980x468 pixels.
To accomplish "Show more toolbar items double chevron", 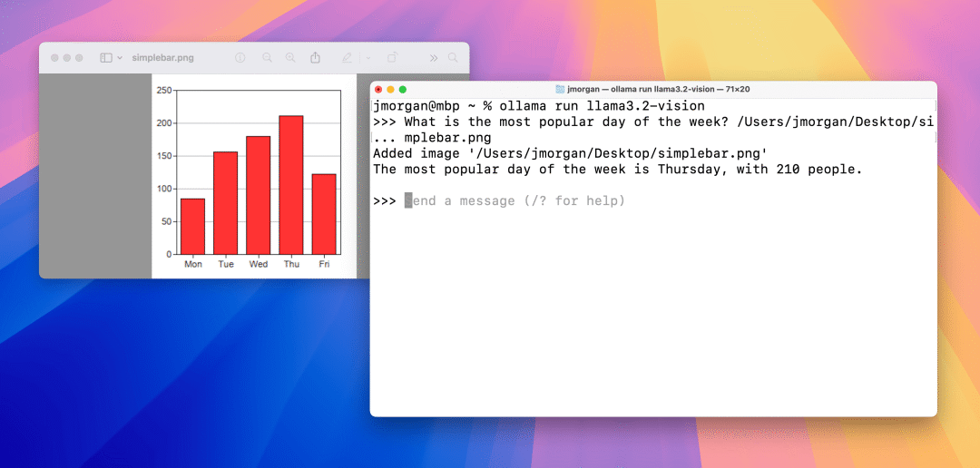I will 434,58.
